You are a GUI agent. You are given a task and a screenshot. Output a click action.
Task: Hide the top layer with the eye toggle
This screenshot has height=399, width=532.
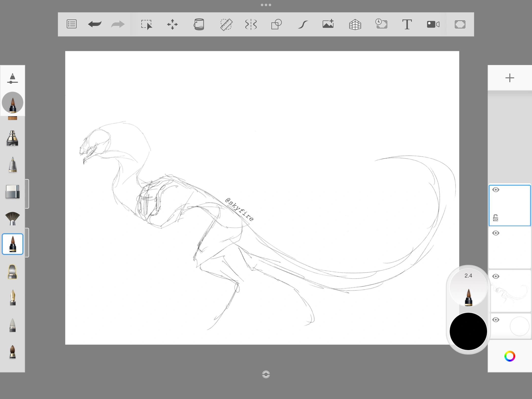pos(496,190)
